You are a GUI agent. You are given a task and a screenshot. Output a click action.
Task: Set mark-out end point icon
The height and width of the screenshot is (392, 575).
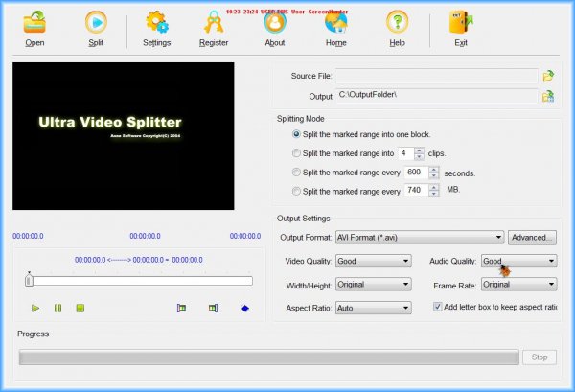[x=213, y=308]
